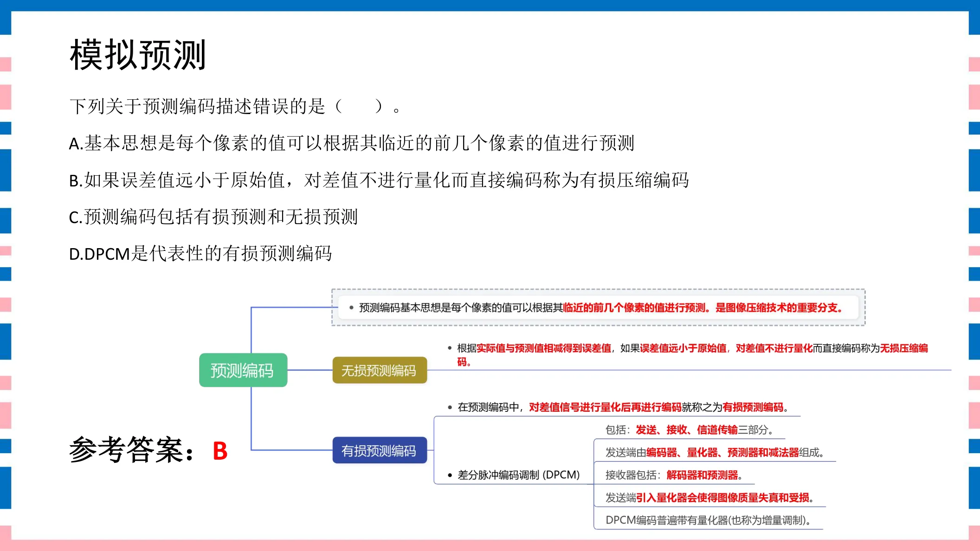This screenshot has width=980, height=551.
Task: Click the line 接收器包括：解码器和预测器
Action: point(674,475)
